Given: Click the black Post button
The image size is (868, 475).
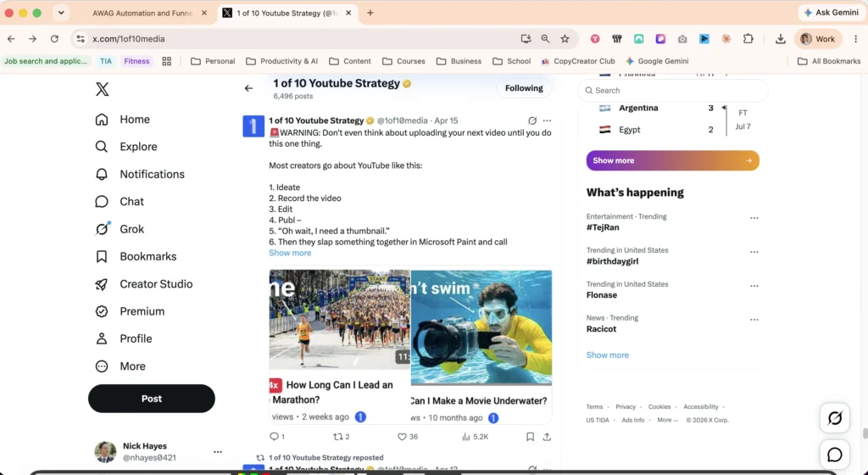Looking at the screenshot, I should pyautogui.click(x=152, y=399).
